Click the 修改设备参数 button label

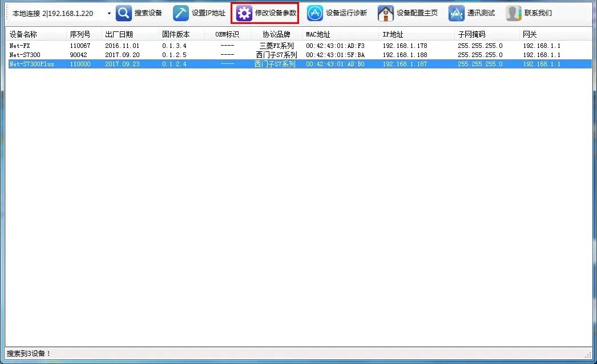(275, 13)
